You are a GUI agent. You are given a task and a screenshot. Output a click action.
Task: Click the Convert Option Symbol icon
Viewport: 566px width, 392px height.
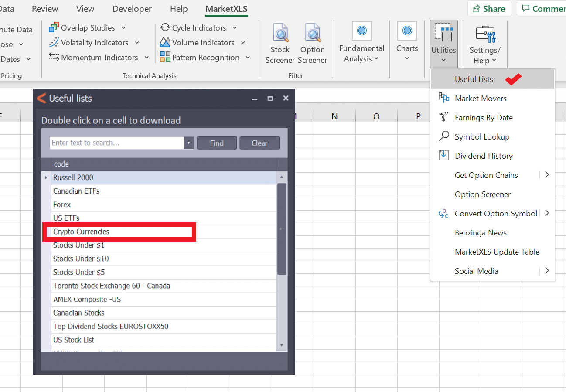tap(443, 213)
